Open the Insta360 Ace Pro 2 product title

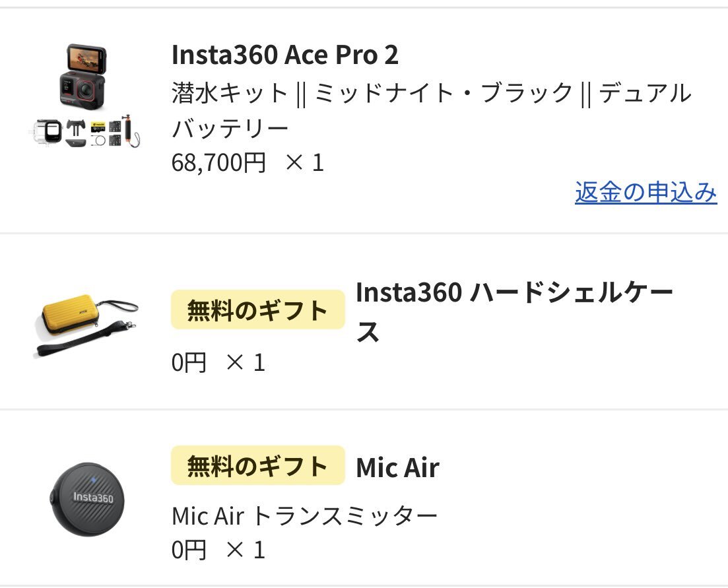(x=284, y=55)
